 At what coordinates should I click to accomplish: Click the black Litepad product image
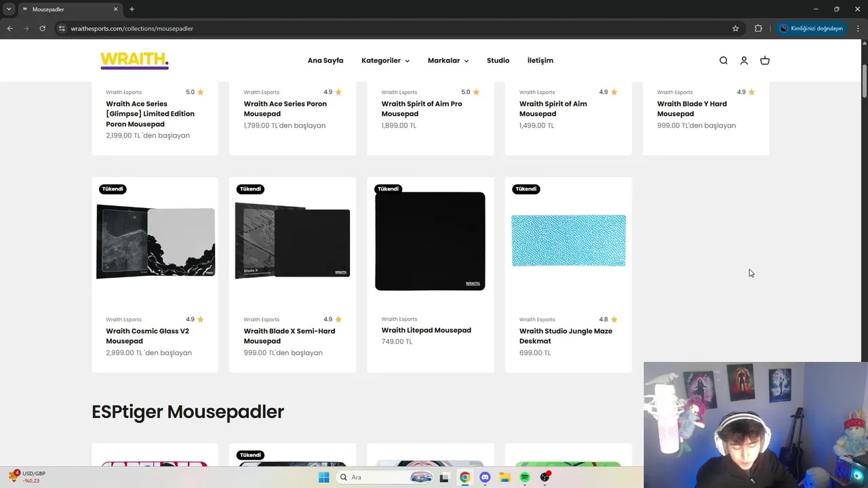(x=430, y=241)
